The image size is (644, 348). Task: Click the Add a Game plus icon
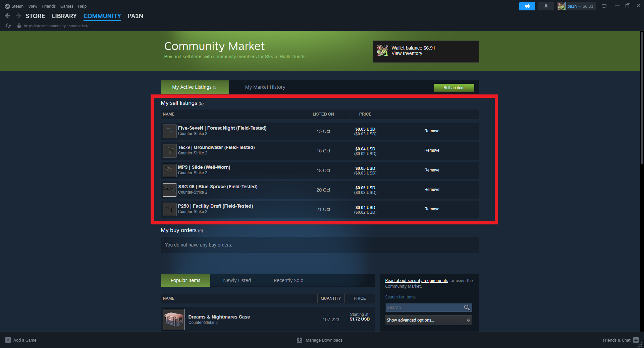[8, 340]
